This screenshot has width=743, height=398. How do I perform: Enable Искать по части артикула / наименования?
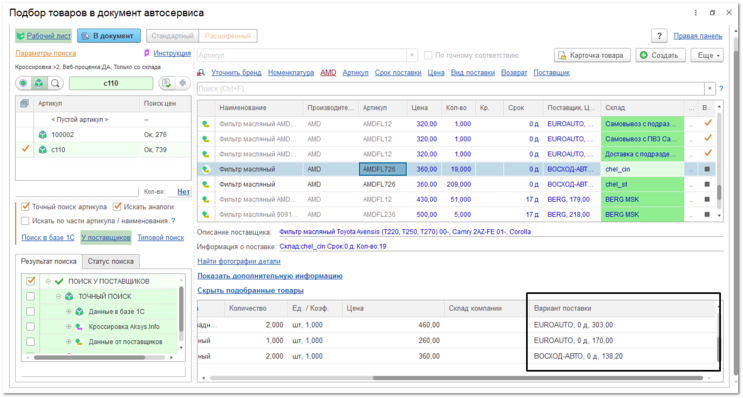pos(25,221)
